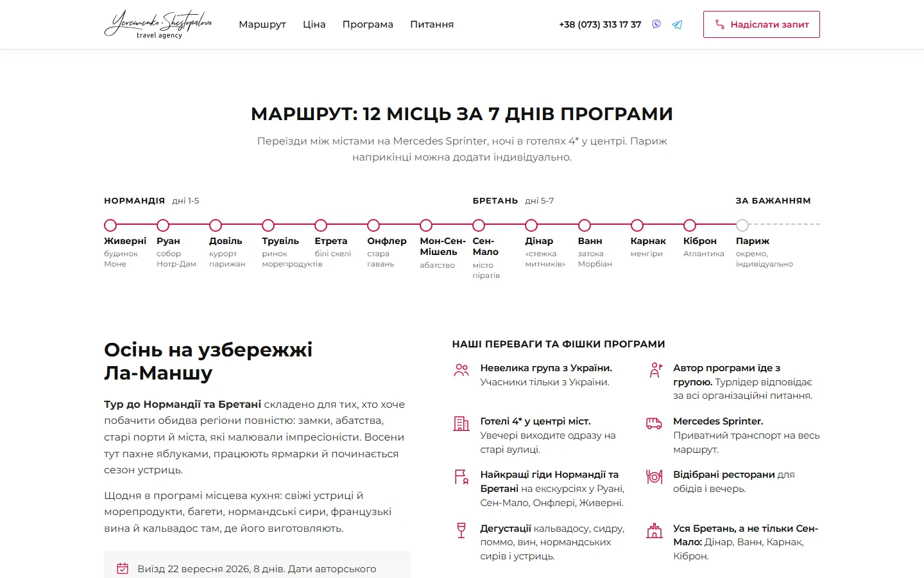The width and height of the screenshot is (924, 578).
Task: Call the phone number +38 (073) 313 17 37
Action: [x=600, y=24]
